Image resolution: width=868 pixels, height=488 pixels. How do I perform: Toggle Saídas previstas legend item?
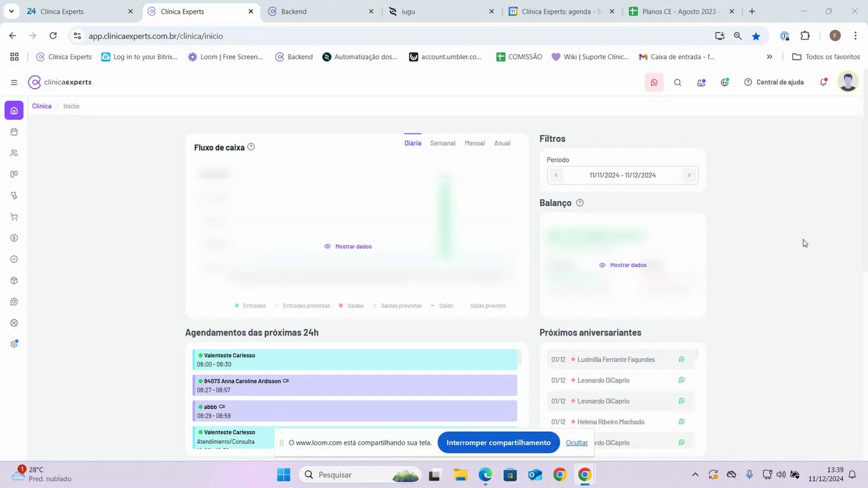click(x=397, y=306)
